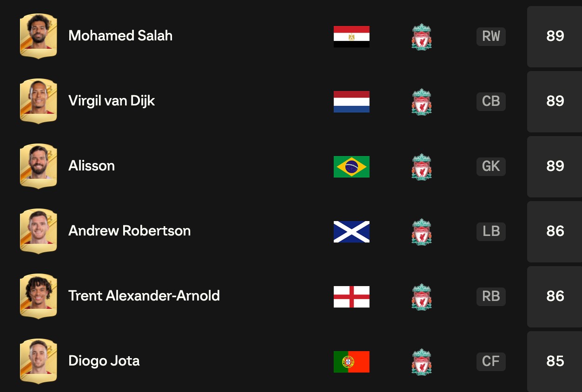Image resolution: width=582 pixels, height=392 pixels.
Task: Open the Trent Alexander-Arnold player name
Action: click(144, 296)
